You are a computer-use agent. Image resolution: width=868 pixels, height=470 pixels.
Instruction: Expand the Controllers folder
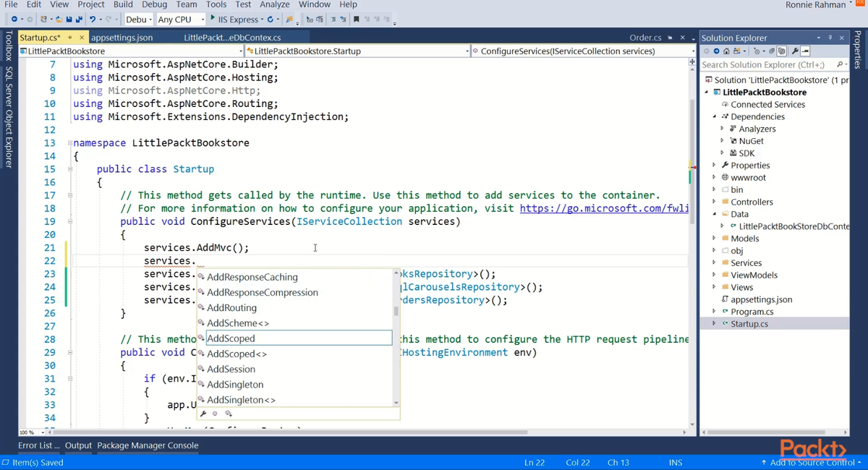(714, 202)
